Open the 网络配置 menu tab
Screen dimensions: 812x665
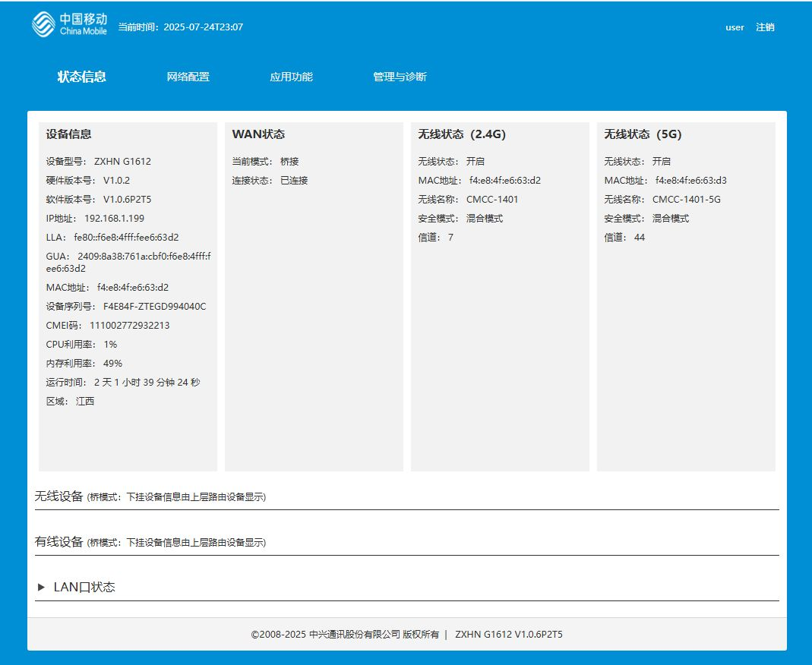[x=190, y=76]
